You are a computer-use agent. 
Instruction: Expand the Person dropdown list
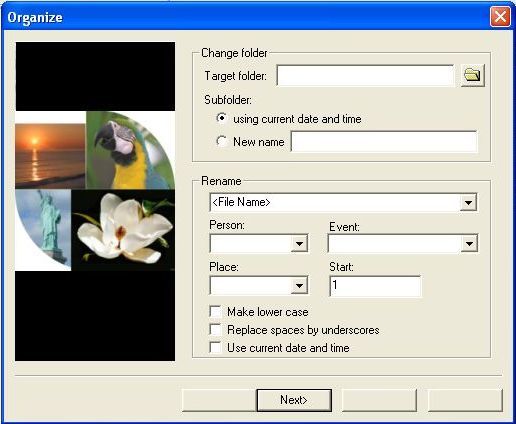[299, 244]
